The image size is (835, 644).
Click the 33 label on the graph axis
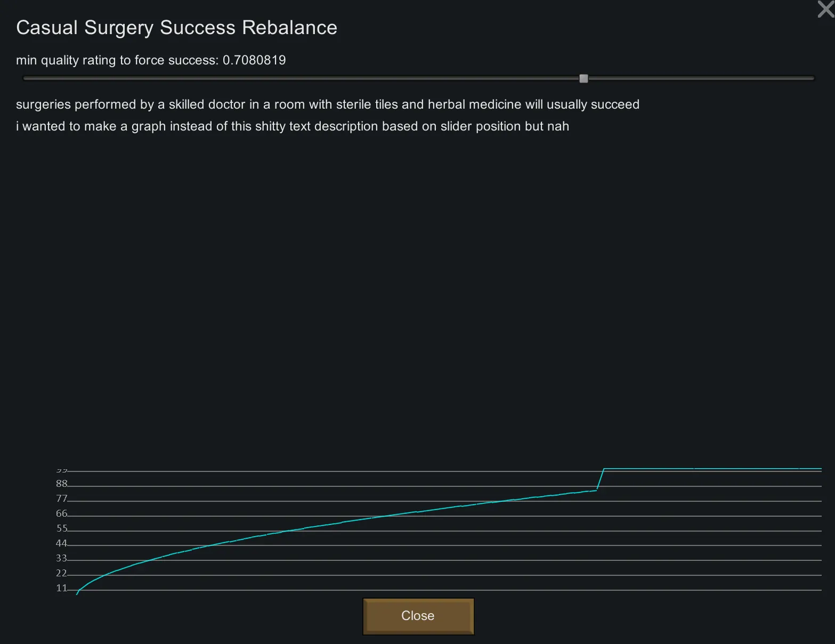[62, 558]
